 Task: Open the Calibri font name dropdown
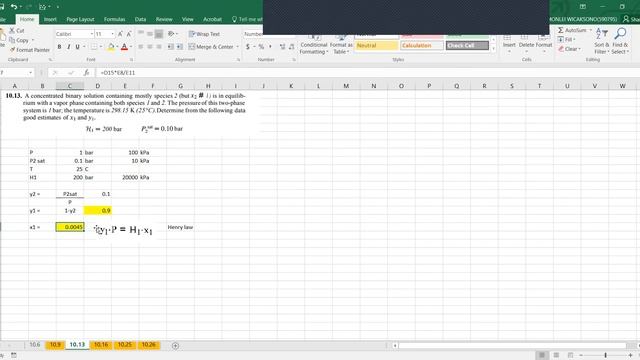92,34
